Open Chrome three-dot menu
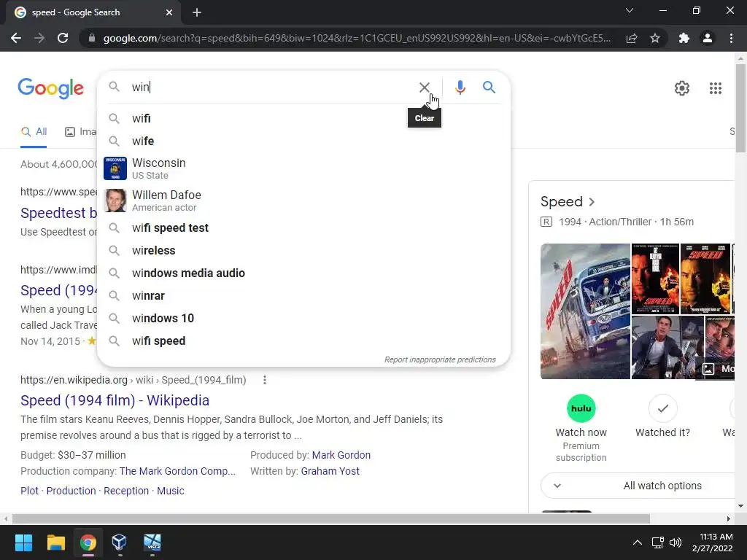Screen dimensions: 747x560 (x=731, y=38)
